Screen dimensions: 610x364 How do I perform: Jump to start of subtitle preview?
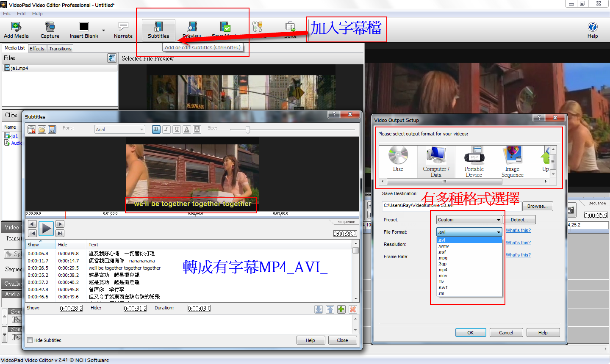[x=32, y=233]
